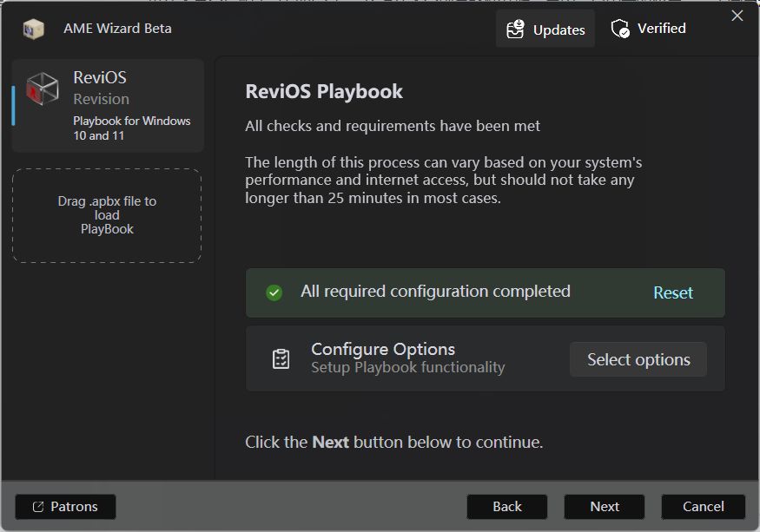Open the Updates panel

(545, 29)
